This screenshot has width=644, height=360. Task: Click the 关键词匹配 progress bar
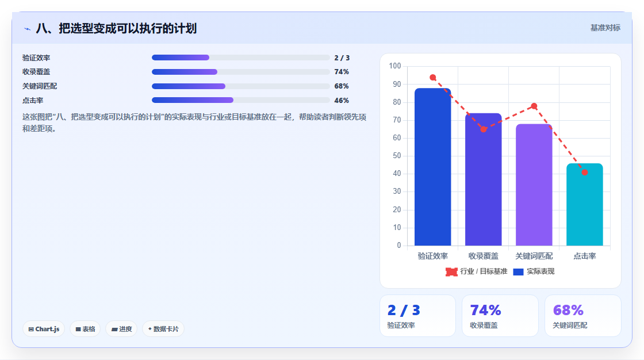click(241, 86)
